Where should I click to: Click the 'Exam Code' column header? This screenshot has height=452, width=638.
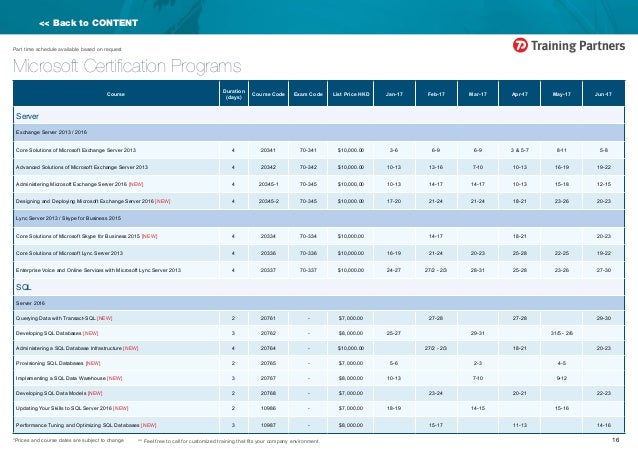(308, 94)
